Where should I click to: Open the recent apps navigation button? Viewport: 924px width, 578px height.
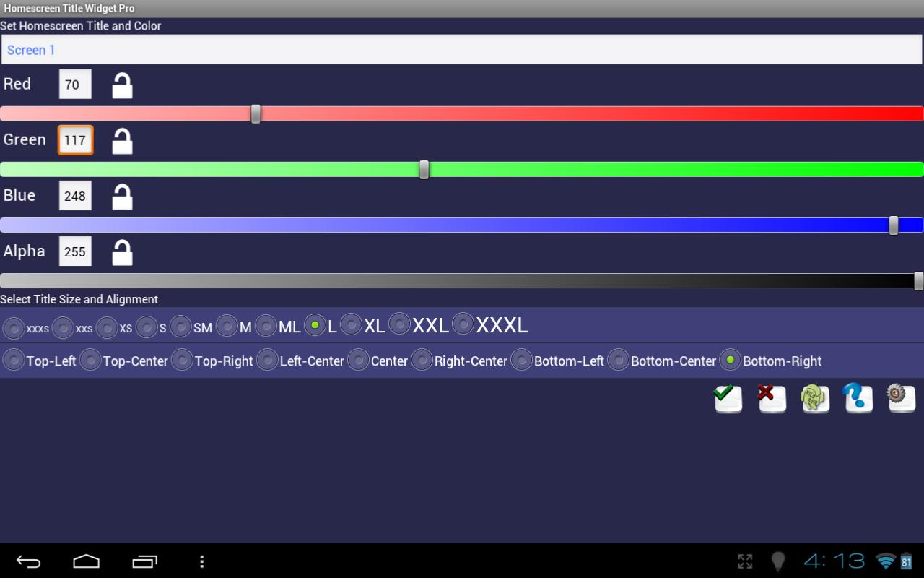144,561
